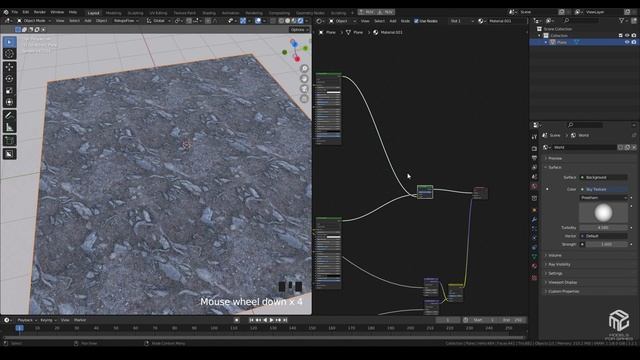Adjust the Turbidity value slider
The image size is (640, 360).
604,227
